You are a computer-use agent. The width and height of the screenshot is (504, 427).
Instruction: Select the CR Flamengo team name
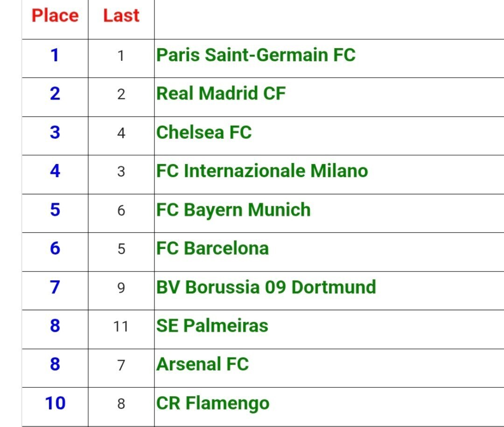(x=213, y=403)
